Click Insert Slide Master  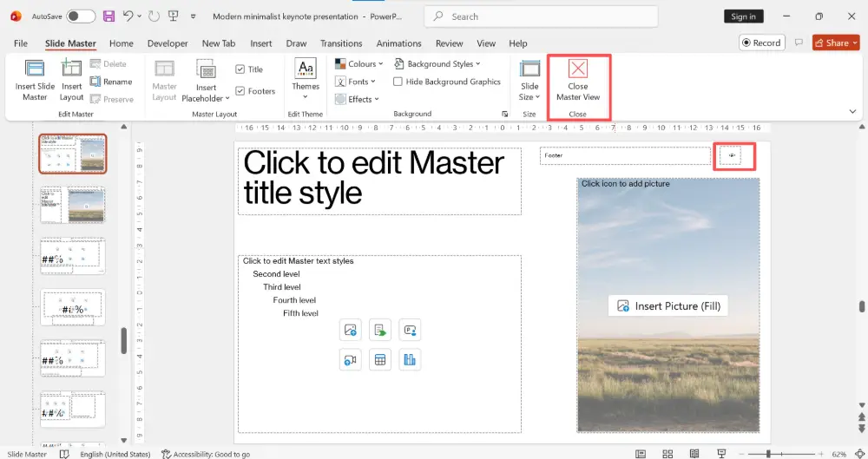click(35, 81)
